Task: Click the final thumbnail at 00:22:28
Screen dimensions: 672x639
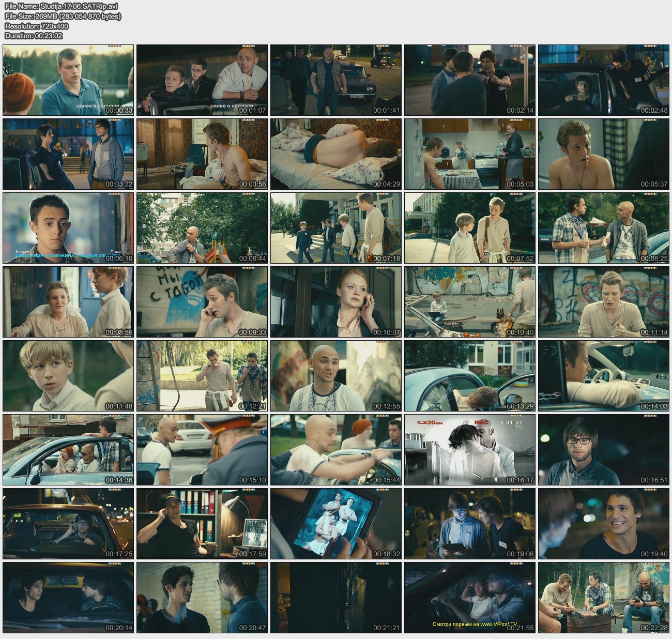Action: coord(603,598)
